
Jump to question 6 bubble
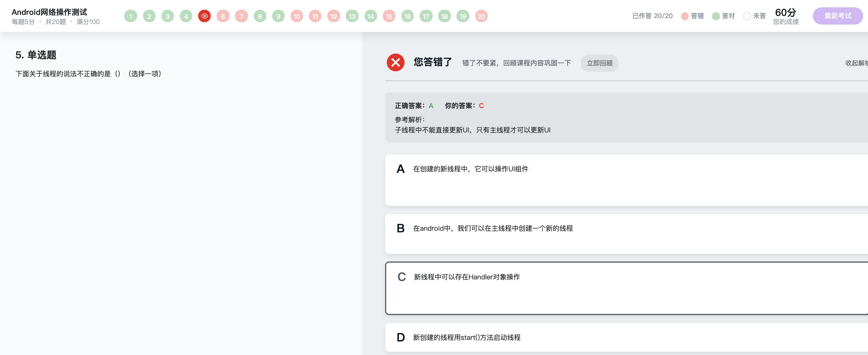coord(223,16)
